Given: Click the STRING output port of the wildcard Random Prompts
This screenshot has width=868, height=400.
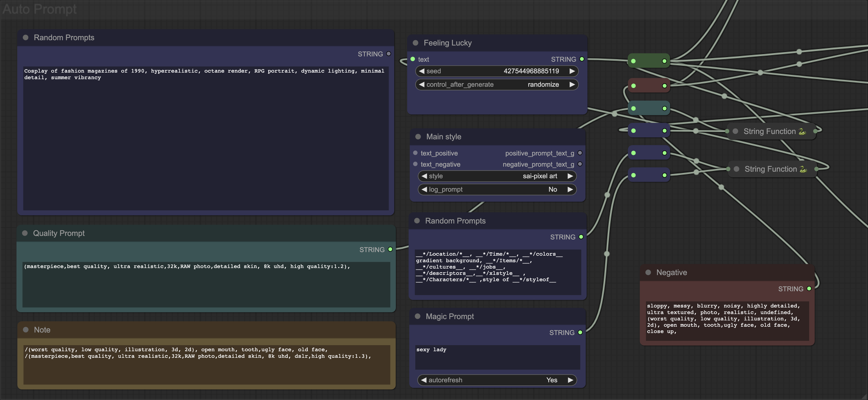Looking at the screenshot, I should [x=581, y=237].
